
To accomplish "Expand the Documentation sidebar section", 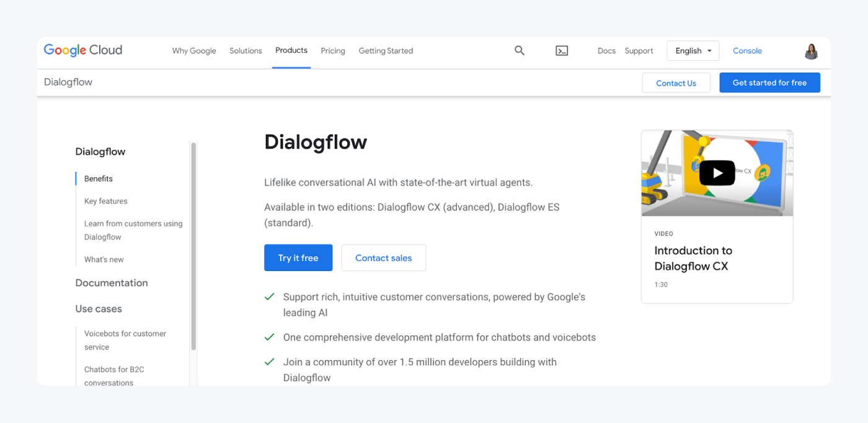I will point(112,283).
